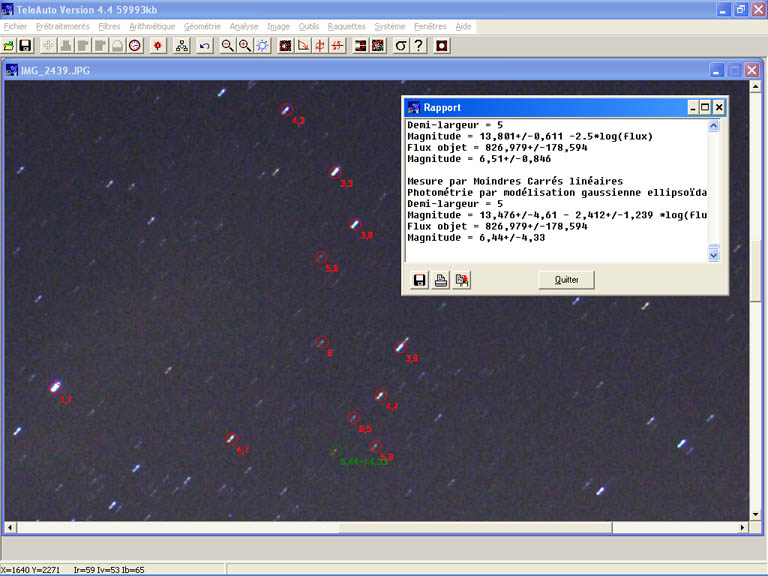Screen dimensions: 768x576
Task: Open the Fichier menu
Action: (15, 26)
